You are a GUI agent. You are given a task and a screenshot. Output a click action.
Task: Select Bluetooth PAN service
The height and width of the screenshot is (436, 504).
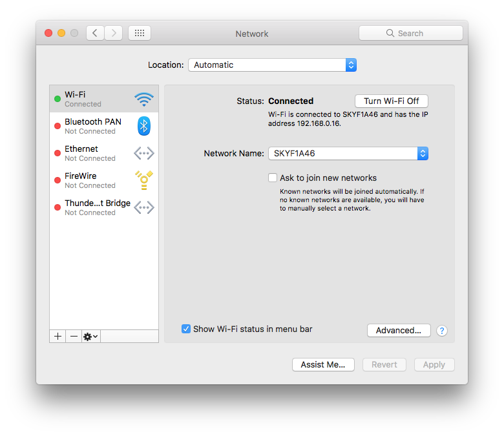coord(104,126)
